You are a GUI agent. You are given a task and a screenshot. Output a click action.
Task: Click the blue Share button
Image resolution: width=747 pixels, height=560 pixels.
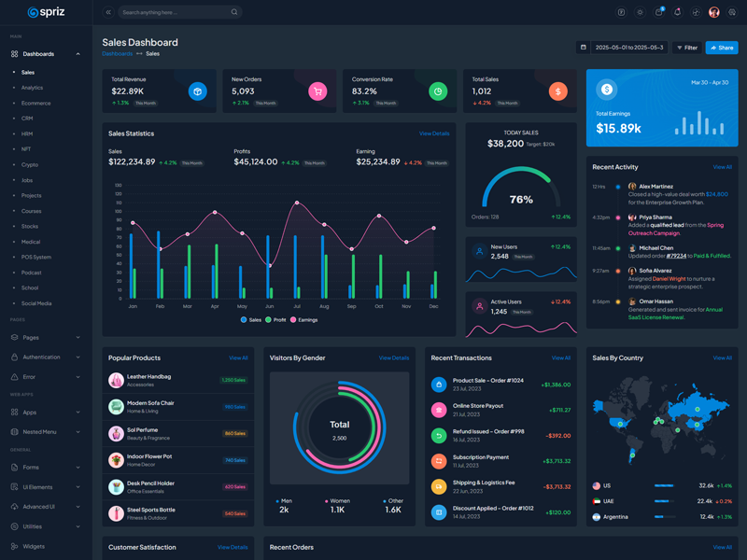tap(721, 48)
